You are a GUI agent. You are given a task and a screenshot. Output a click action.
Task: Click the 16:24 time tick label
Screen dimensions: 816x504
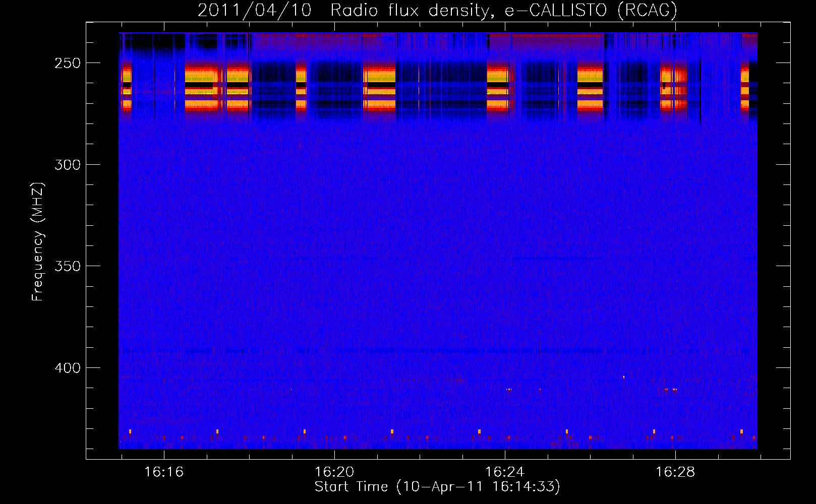505,472
